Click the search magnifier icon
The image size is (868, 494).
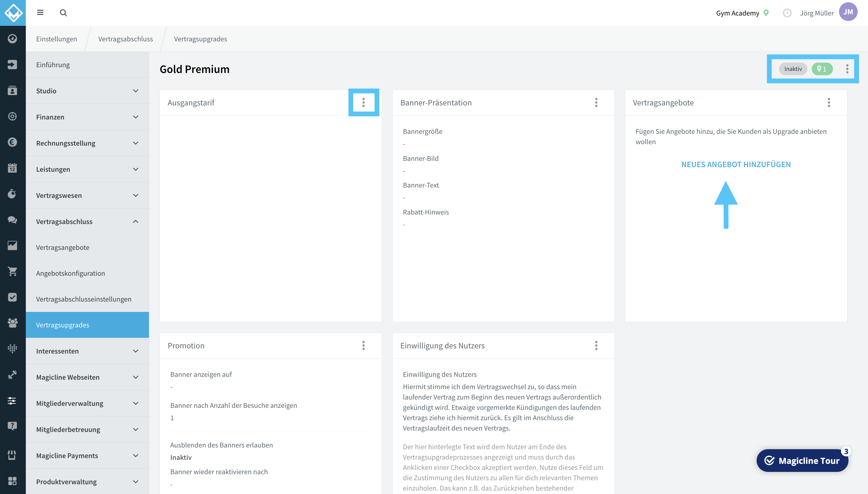(63, 13)
